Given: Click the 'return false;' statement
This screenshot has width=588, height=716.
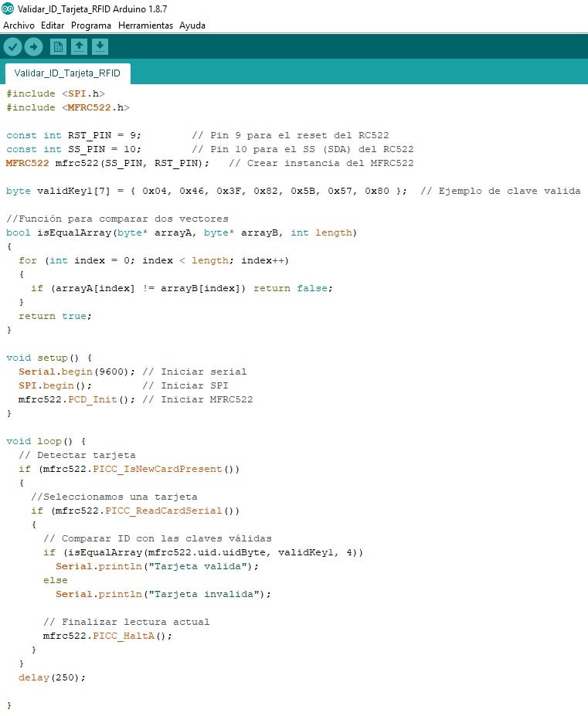Looking at the screenshot, I should 294,289.
